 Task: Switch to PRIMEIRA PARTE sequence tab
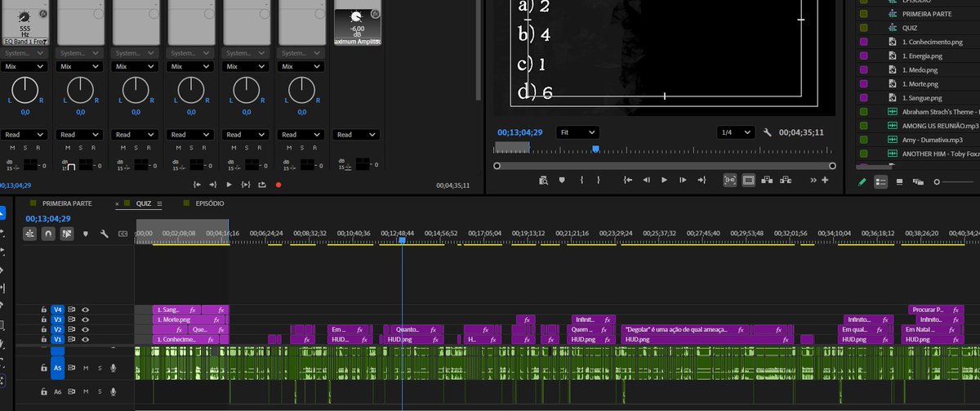point(67,203)
